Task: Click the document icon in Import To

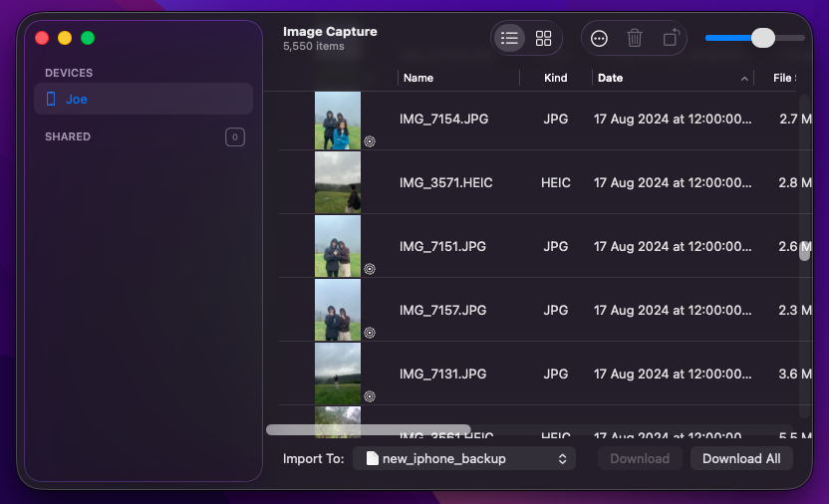Action: pos(373,458)
